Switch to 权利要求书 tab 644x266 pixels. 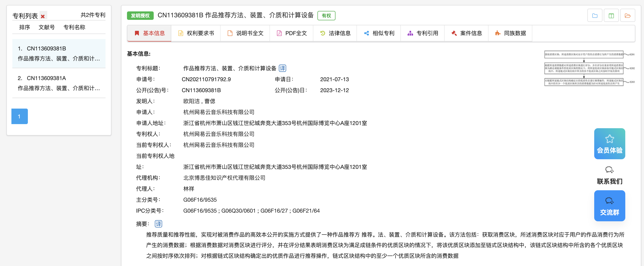pyautogui.click(x=196, y=33)
